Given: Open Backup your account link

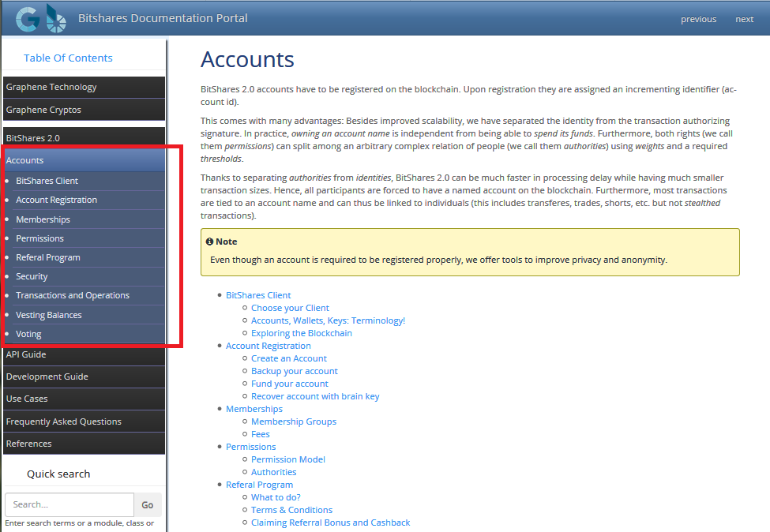Looking at the screenshot, I should point(295,372).
